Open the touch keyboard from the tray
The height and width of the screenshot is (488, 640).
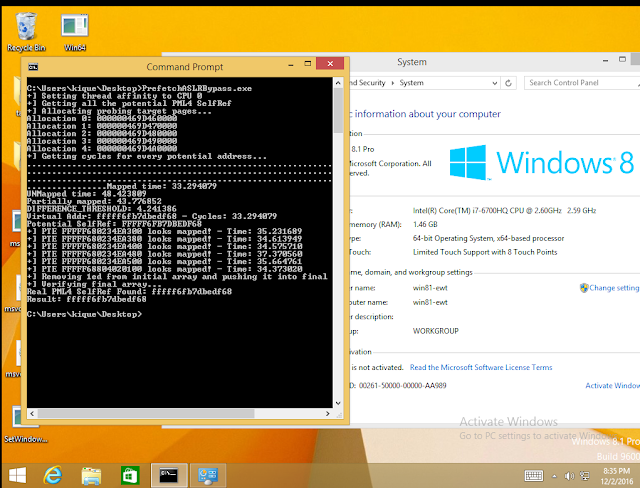pos(533,476)
